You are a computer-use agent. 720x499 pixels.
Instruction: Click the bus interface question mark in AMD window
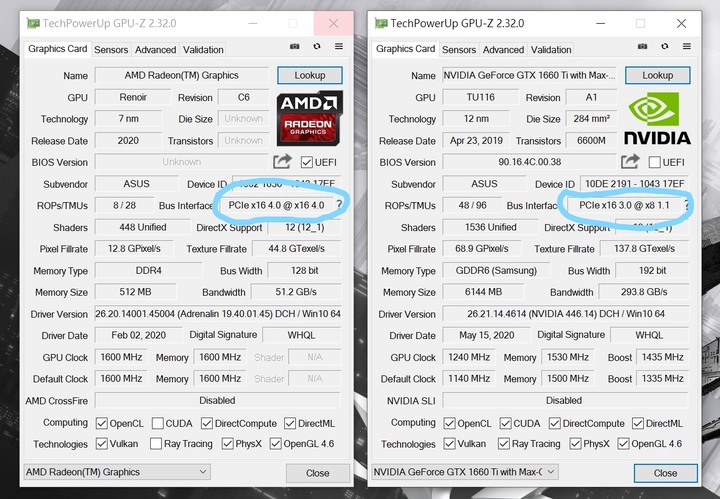tap(339, 205)
